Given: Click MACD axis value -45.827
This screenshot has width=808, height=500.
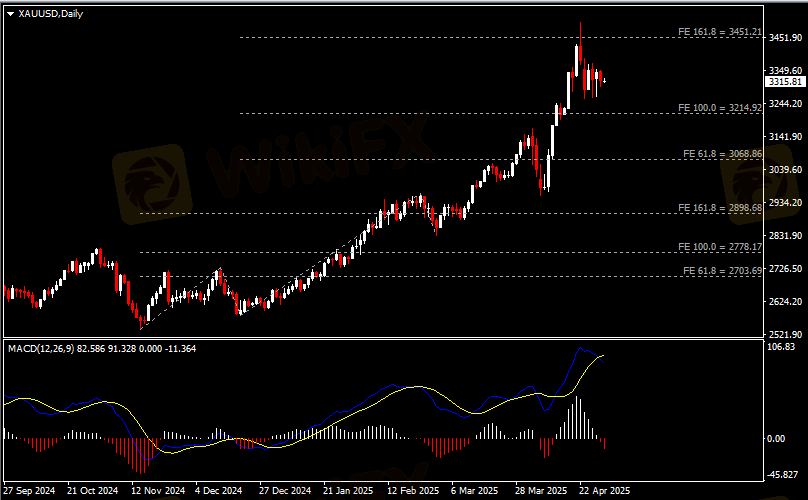Looking at the screenshot, I should 783,475.
